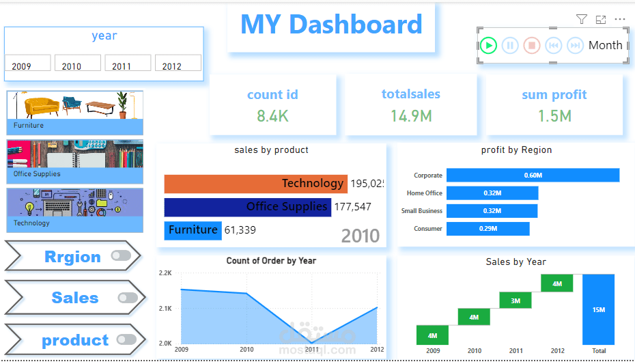Toggle the product switch

127,339
